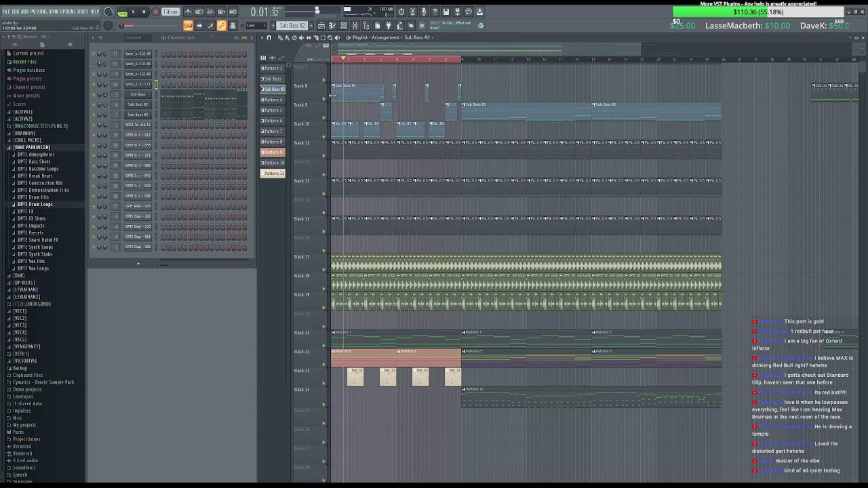Mute Track 17 using its green LED
This screenshot has height=488, width=868.
(323, 270)
